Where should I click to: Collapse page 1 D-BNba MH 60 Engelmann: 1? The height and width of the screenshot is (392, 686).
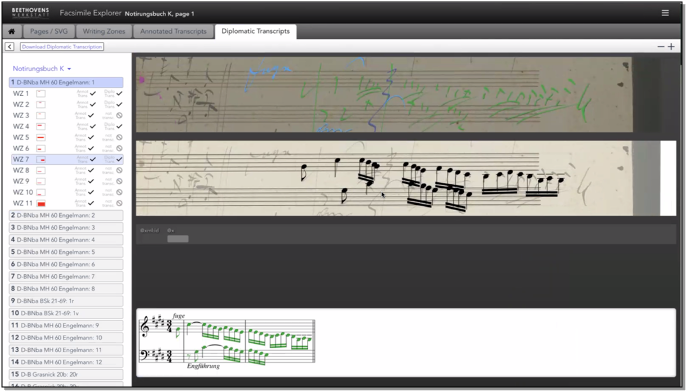(66, 82)
